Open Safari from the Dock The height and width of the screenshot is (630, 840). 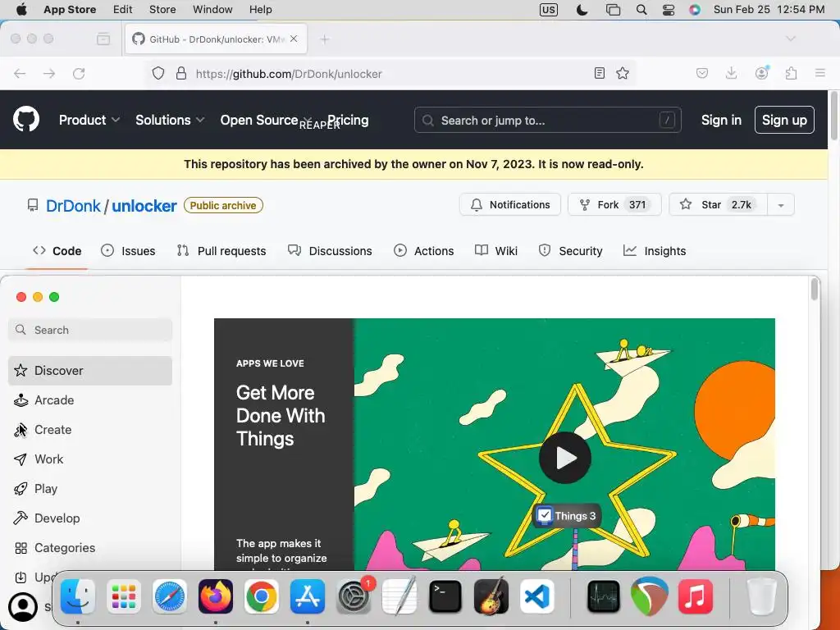pyautogui.click(x=170, y=596)
